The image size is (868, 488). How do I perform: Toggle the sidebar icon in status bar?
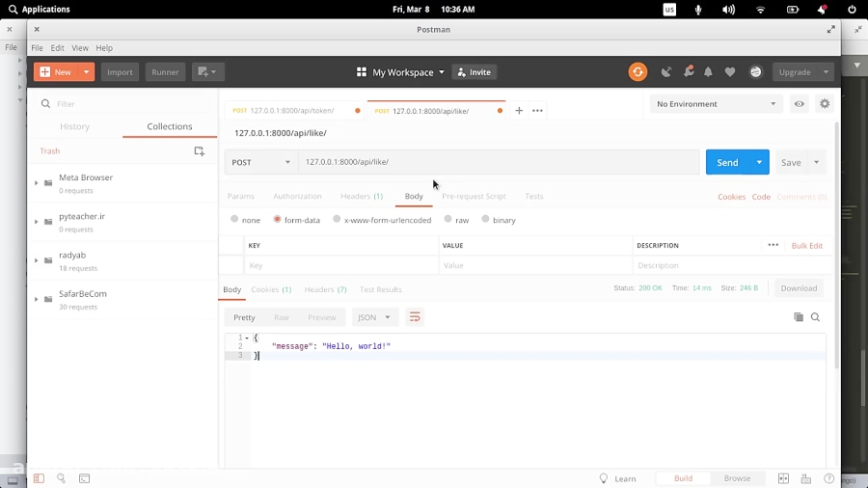pos(39,478)
